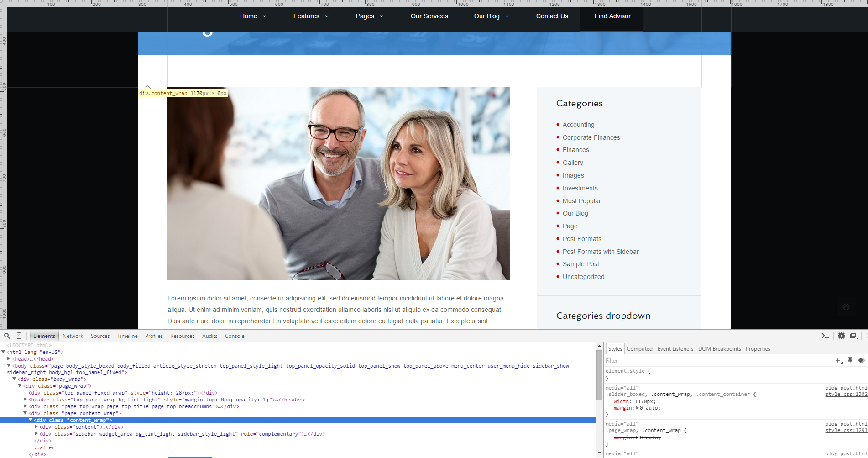Collapse the selected content_wrap div

point(31,420)
